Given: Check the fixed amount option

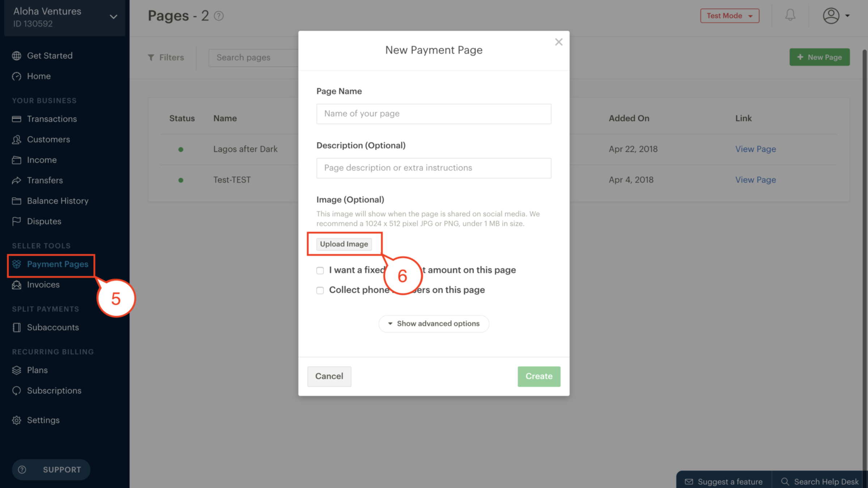Looking at the screenshot, I should pyautogui.click(x=320, y=270).
